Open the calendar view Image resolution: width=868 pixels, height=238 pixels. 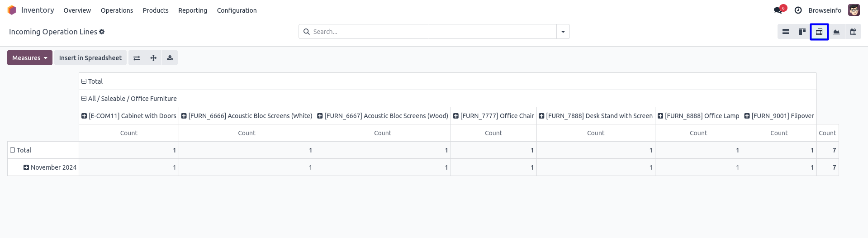click(x=853, y=32)
